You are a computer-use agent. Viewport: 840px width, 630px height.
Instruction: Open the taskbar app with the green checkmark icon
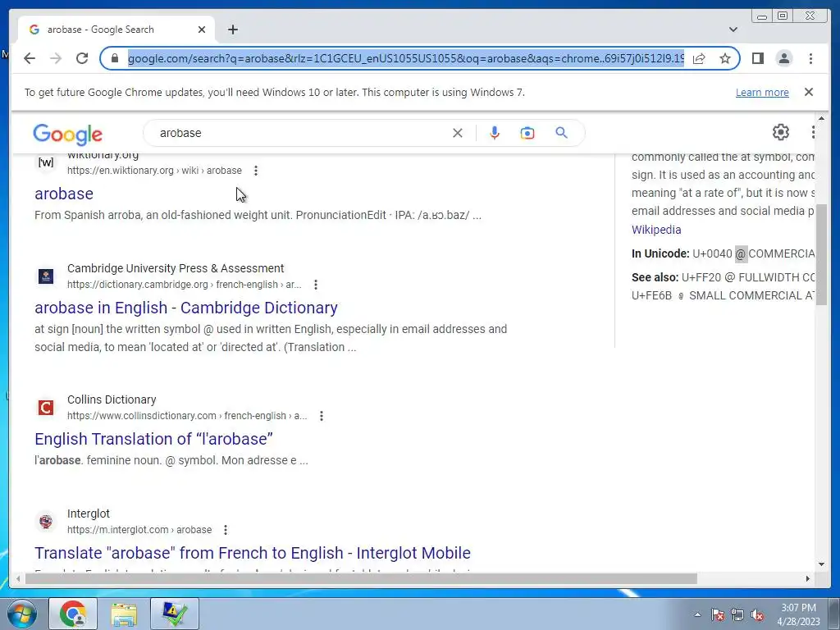point(175,614)
